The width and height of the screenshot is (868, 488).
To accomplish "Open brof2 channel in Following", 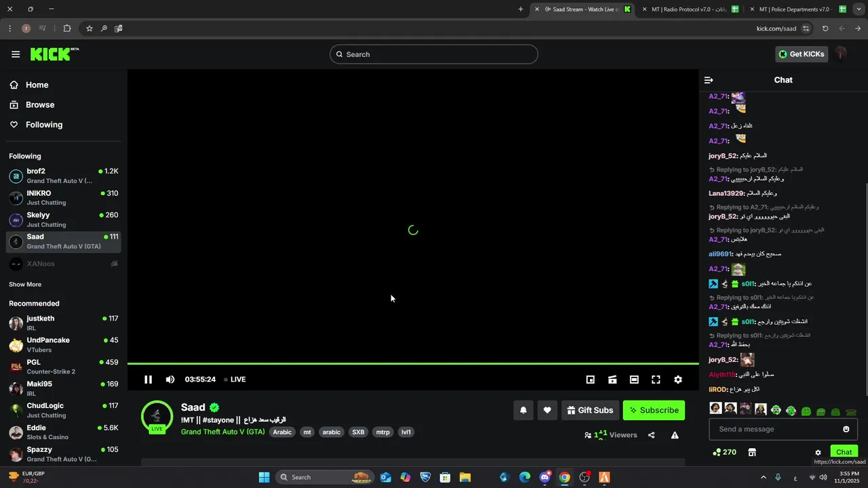I will click(64, 176).
